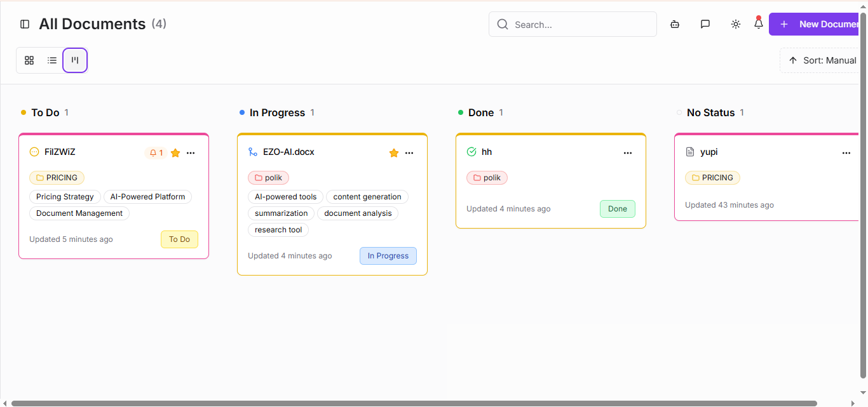The image size is (868, 407).
Task: Select the kanban board view
Action: pos(75,60)
